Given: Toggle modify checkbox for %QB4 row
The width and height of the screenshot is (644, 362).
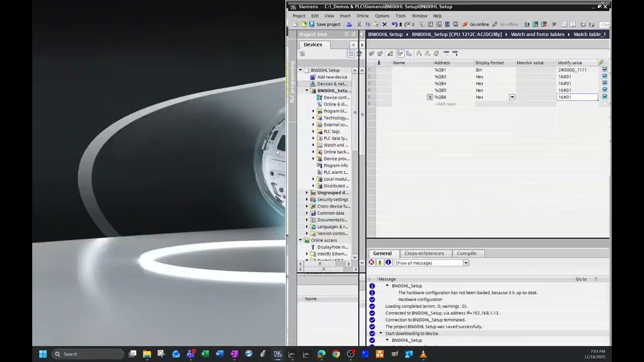Looking at the screenshot, I should click(x=604, y=83).
